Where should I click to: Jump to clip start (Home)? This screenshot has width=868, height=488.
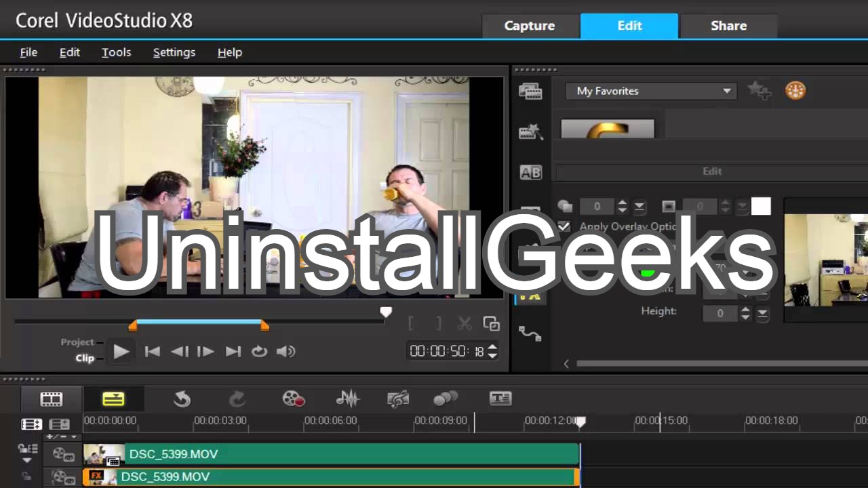(x=153, y=351)
